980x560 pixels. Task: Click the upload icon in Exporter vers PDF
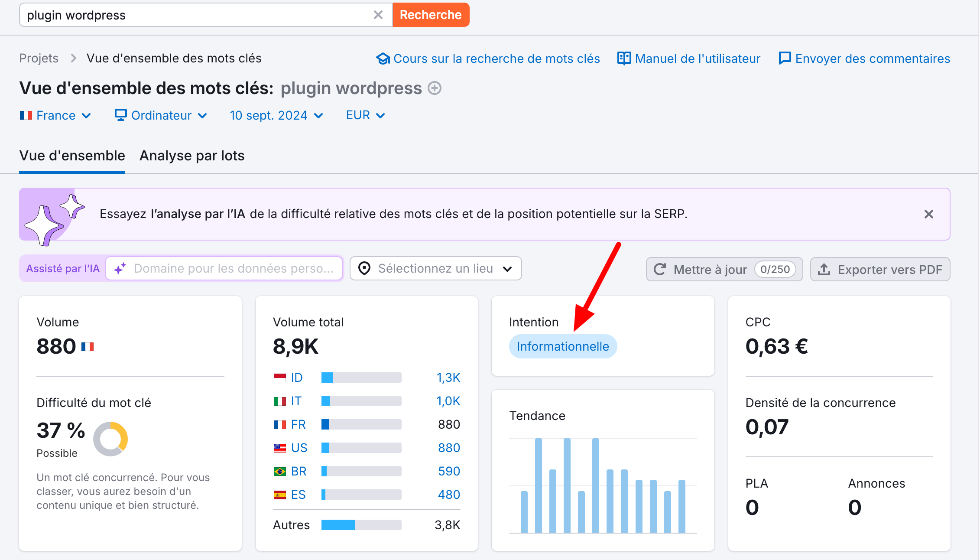pos(824,270)
